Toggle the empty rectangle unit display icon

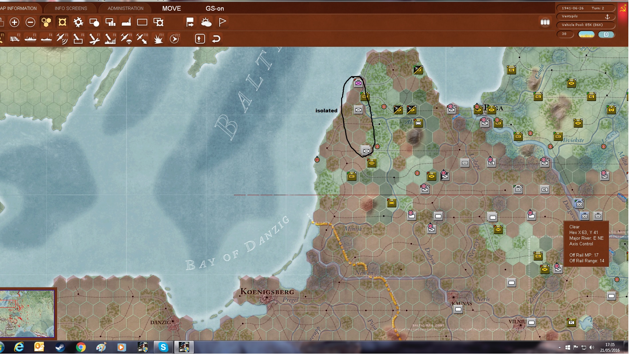142,22
